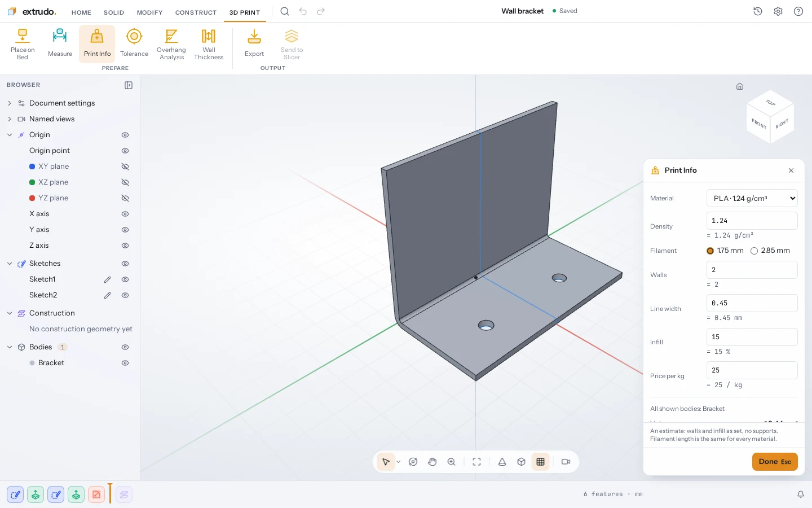Screen dimensions: 812x508
Task: Collapse the Sketches group
Action: tap(10, 264)
